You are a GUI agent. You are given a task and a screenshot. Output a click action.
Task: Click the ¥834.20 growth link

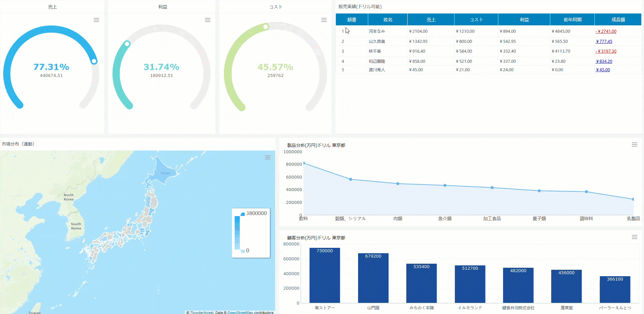[x=604, y=61]
